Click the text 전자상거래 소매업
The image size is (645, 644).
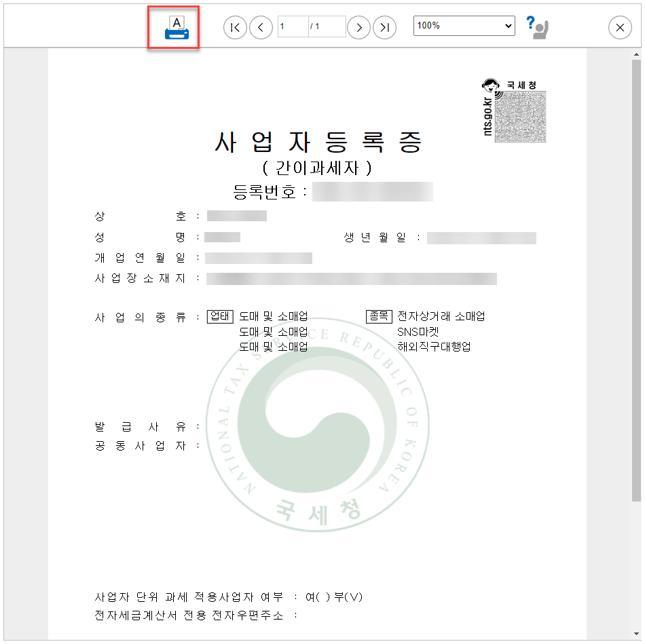tap(441, 316)
